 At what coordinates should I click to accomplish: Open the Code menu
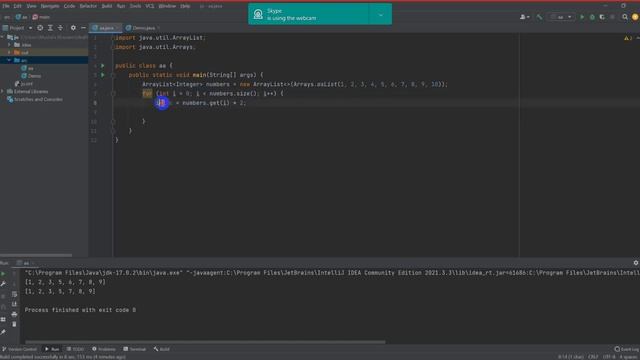[x=69, y=6]
